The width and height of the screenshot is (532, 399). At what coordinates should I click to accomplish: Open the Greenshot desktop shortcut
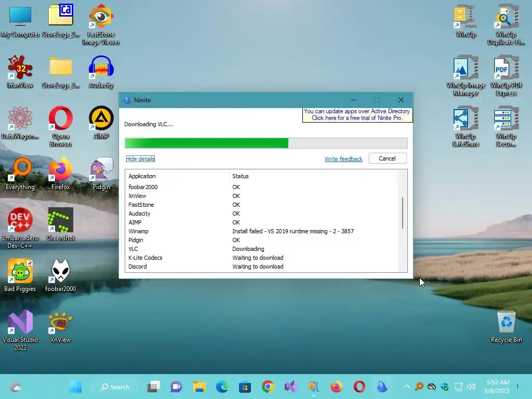(61, 224)
